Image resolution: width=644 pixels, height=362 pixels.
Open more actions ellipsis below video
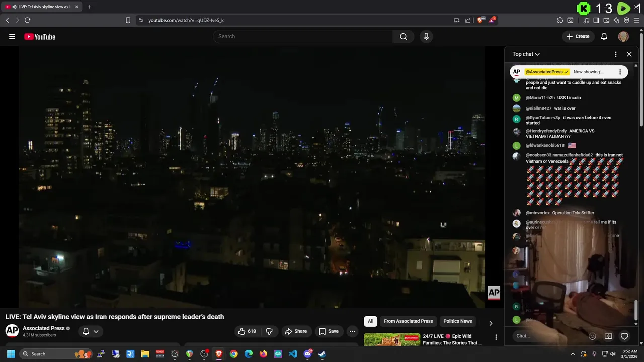pyautogui.click(x=352, y=331)
